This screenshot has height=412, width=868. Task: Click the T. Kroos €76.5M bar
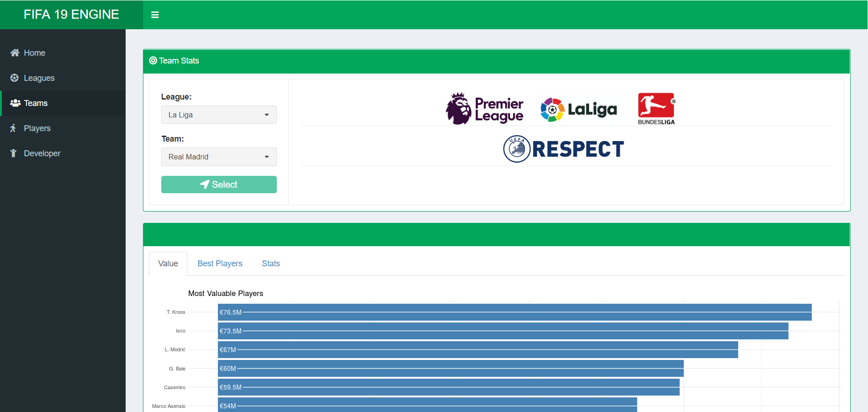click(x=515, y=312)
